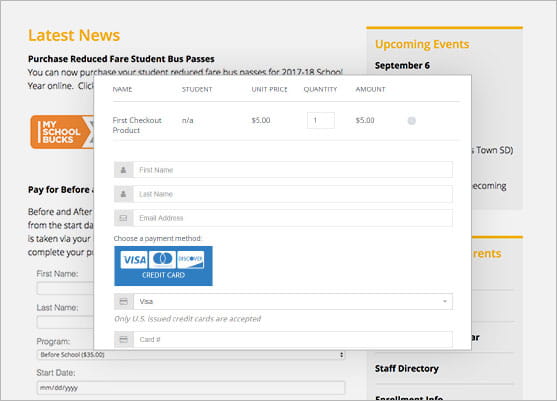Open the Staff Directory link

click(x=407, y=369)
